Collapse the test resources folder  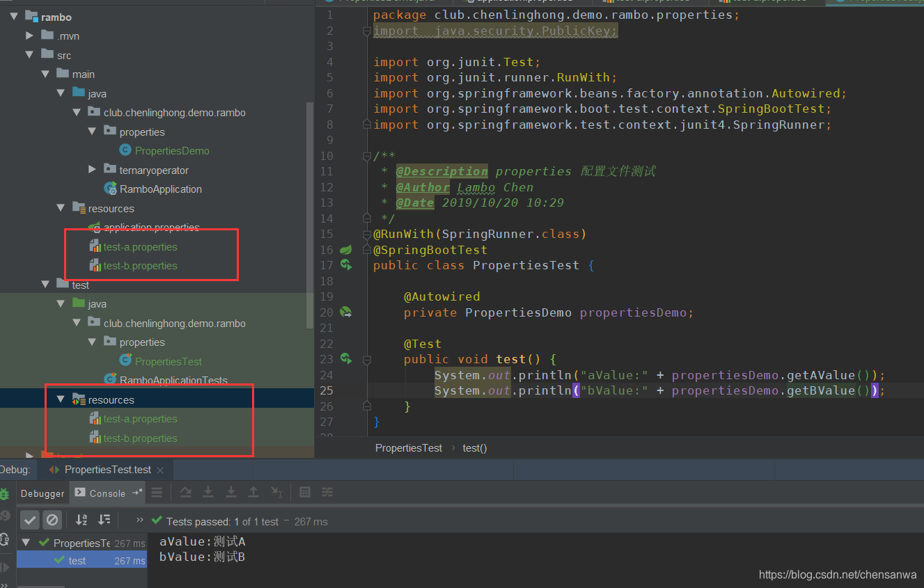(61, 399)
